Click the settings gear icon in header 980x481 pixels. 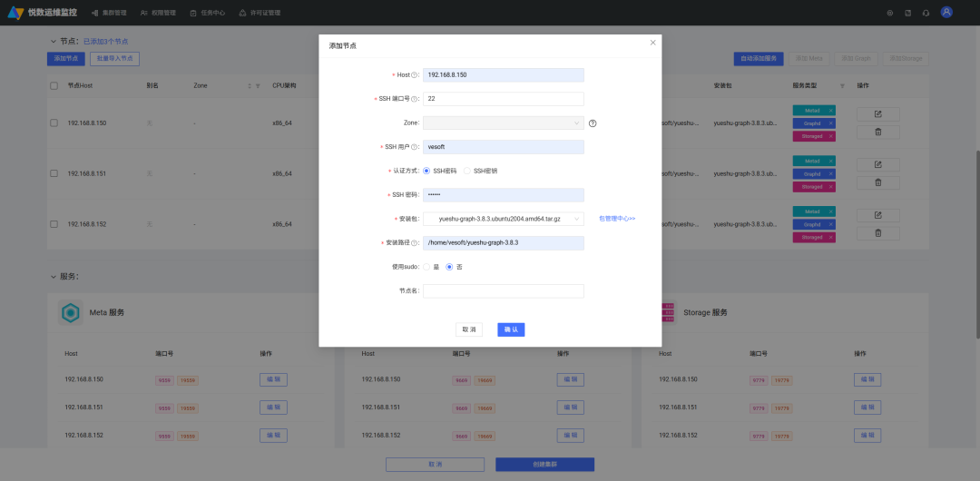coord(890,13)
